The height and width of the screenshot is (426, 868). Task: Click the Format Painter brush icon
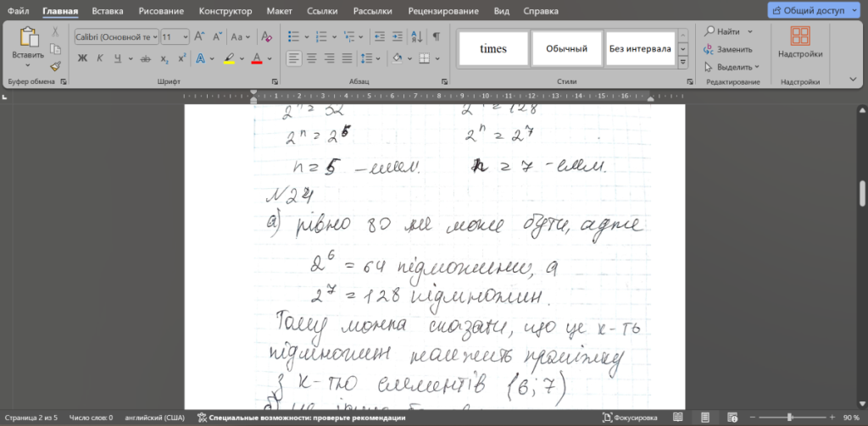click(x=56, y=66)
